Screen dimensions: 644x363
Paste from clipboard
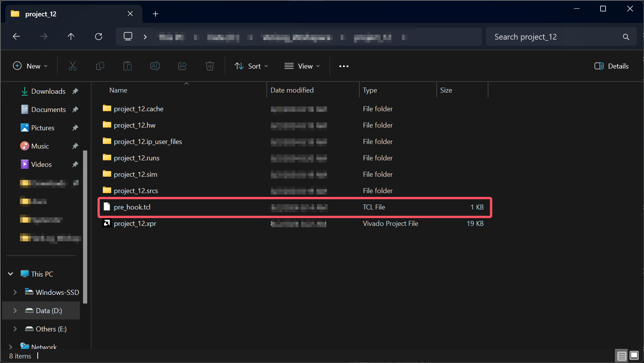128,66
